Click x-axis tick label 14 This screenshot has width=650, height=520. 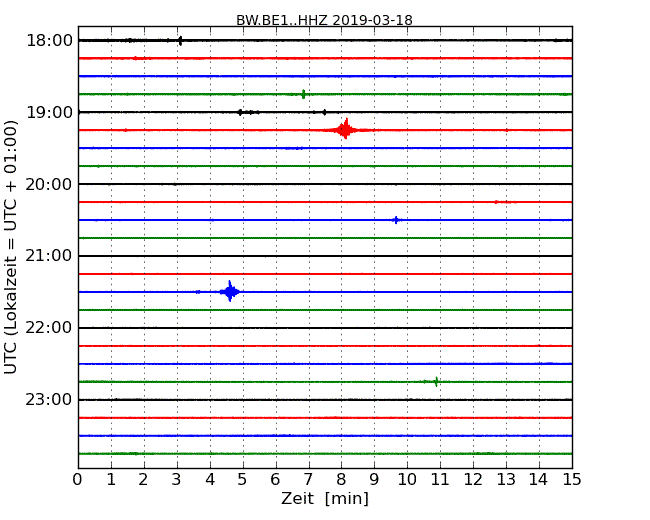(x=538, y=479)
